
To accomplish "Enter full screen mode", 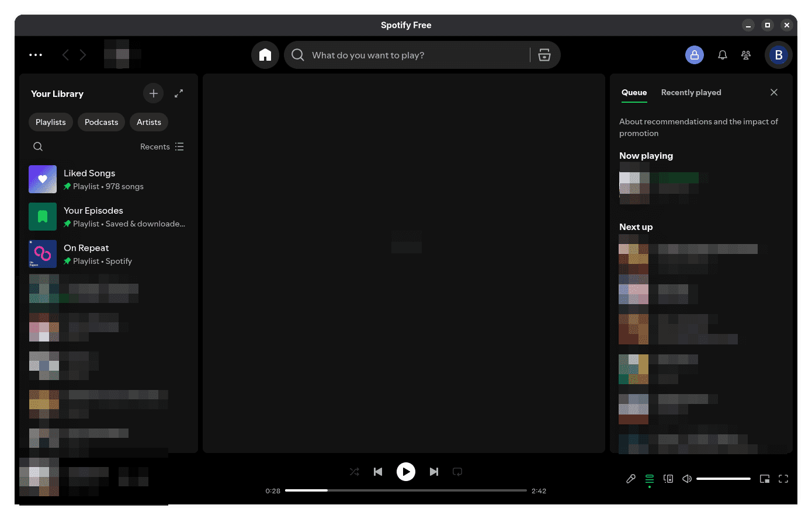I will [783, 479].
